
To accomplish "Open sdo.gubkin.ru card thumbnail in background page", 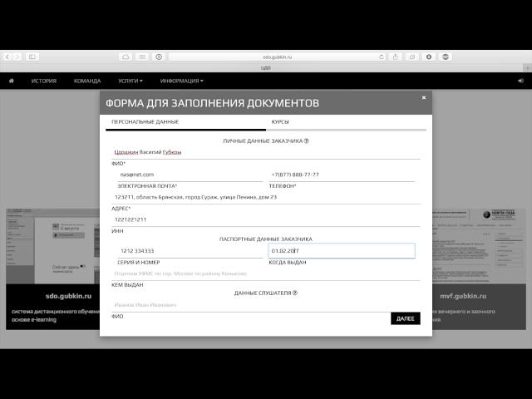I will tap(53, 246).
